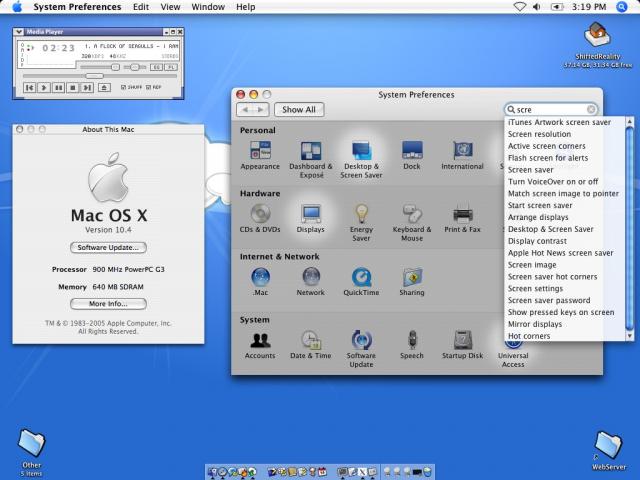
Task: Click the Media Player seek bar
Action: (100, 76)
